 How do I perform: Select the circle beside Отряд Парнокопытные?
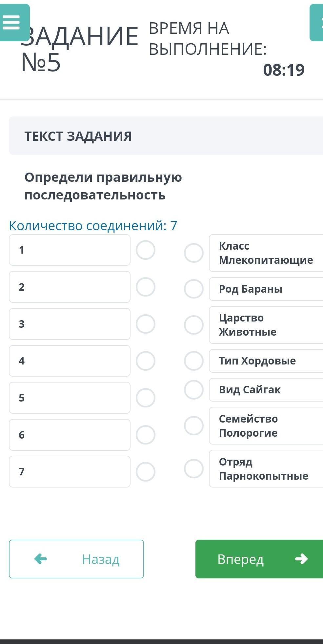194,469
